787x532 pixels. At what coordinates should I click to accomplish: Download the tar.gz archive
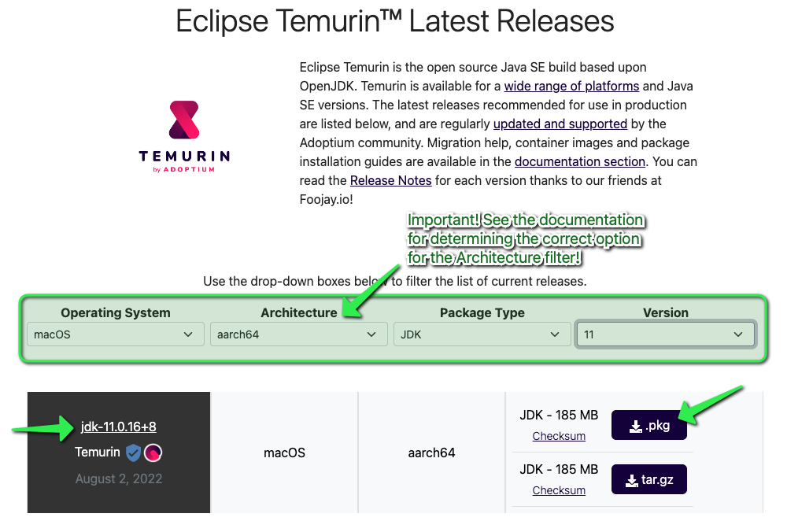coord(648,479)
